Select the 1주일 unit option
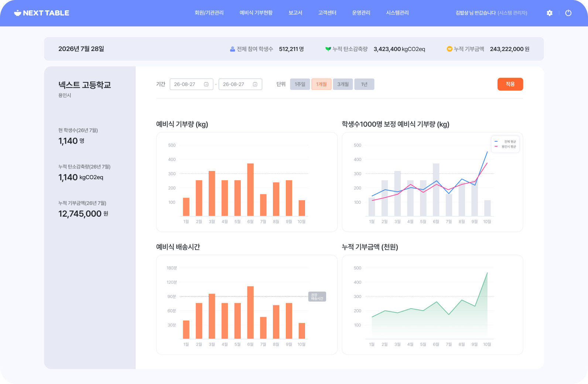This screenshot has width=588, height=384. 300,84
